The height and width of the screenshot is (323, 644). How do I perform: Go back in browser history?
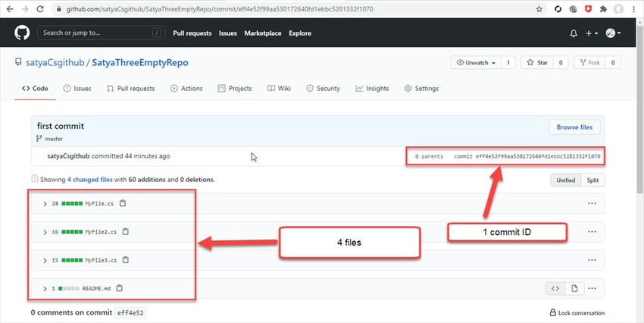click(10, 9)
